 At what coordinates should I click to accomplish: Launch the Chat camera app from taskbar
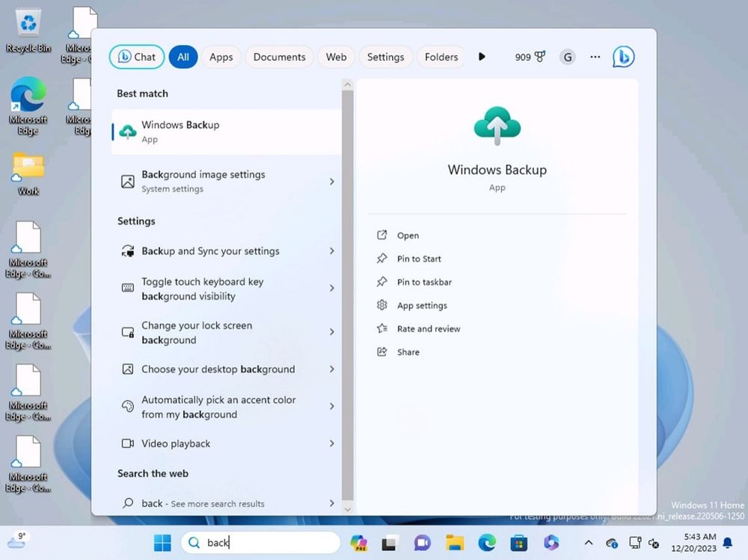[x=422, y=542]
